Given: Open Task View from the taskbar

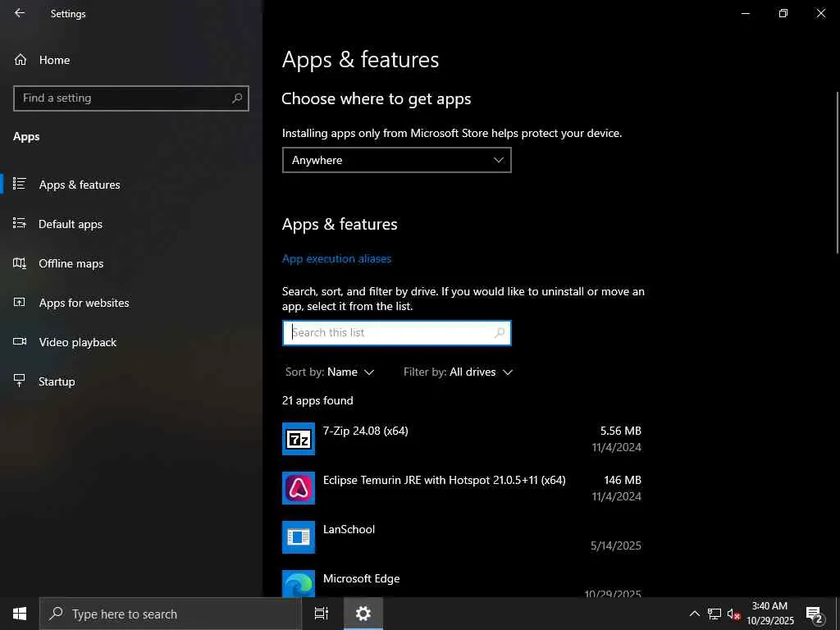Looking at the screenshot, I should tap(322, 614).
